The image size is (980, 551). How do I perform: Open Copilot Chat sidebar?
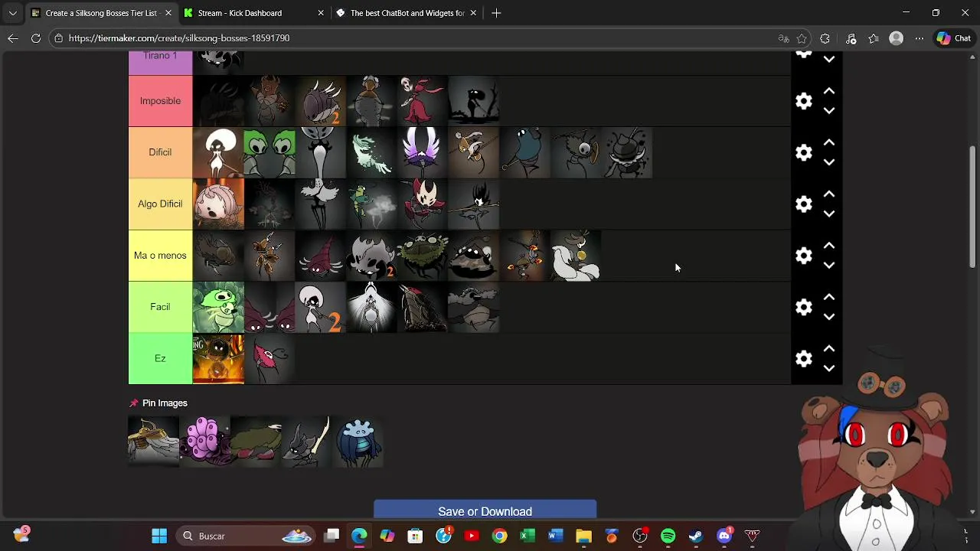tap(954, 38)
